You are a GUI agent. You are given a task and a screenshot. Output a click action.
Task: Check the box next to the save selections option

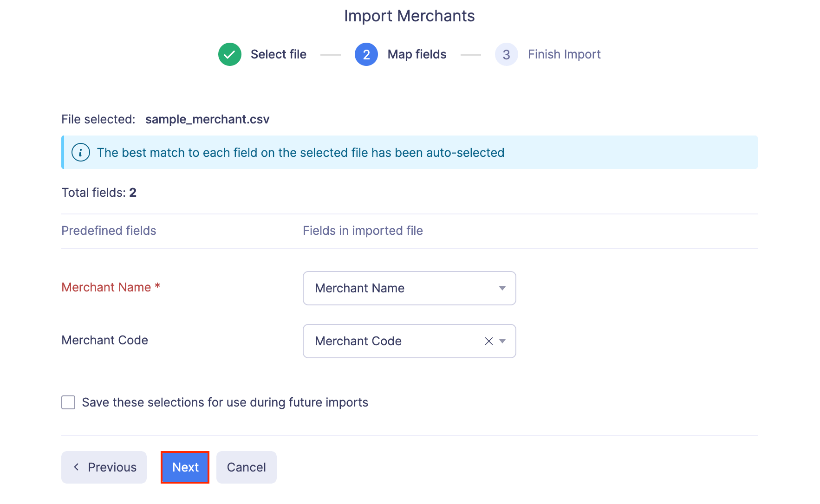coord(68,402)
